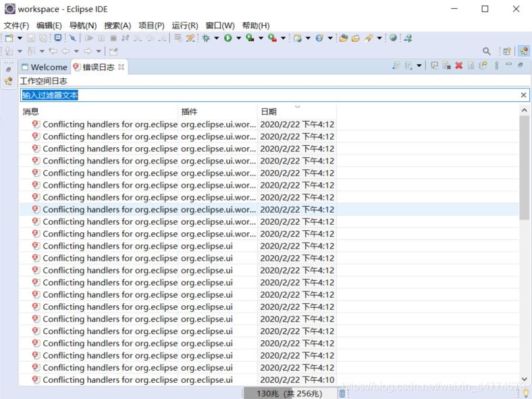Open the New wizard dropdown arrow
The image size is (532, 399).
tap(20, 38)
